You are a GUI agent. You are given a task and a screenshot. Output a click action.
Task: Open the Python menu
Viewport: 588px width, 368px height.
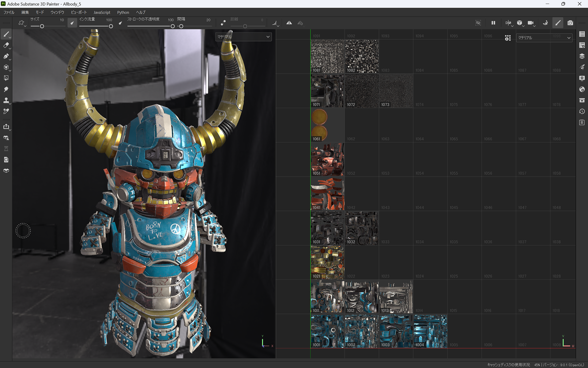click(x=123, y=12)
